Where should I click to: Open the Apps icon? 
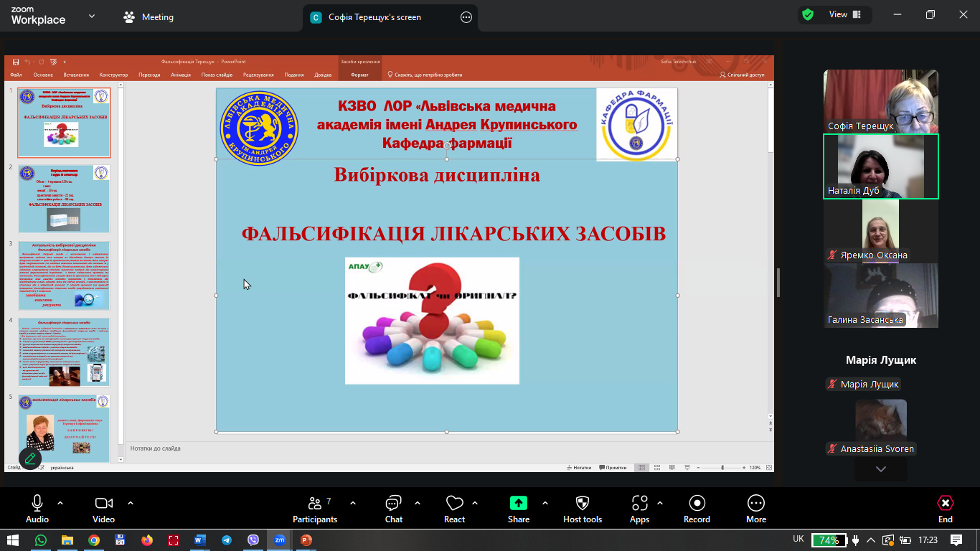pos(639,509)
